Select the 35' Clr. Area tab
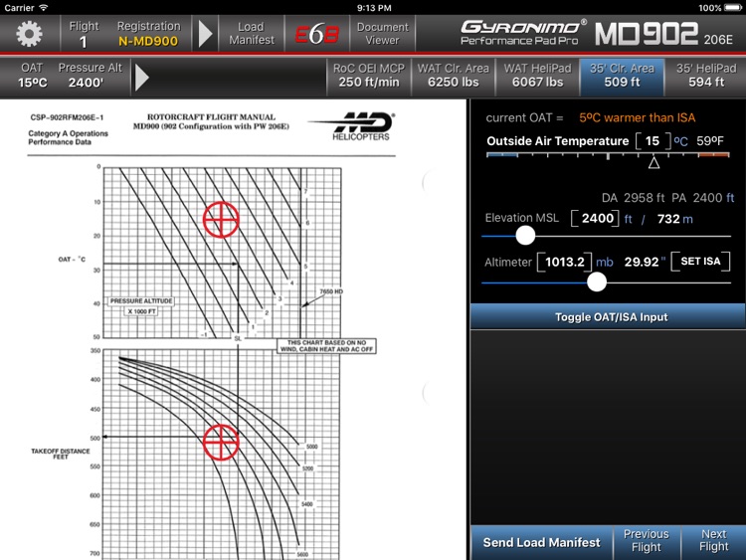This screenshot has width=746, height=560. [622, 76]
